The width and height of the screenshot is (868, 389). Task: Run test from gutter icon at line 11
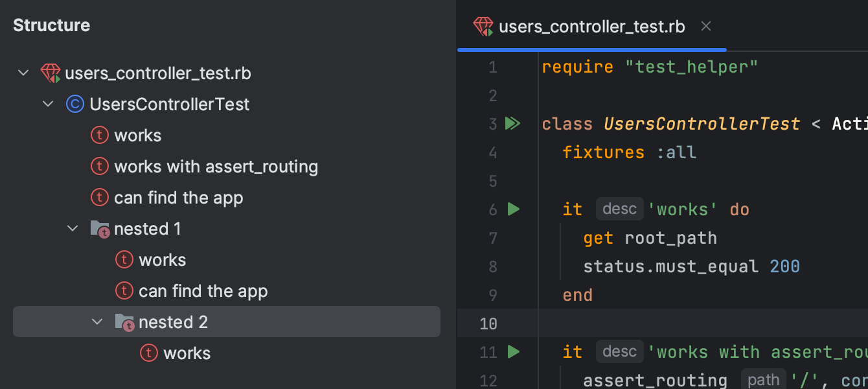514,352
